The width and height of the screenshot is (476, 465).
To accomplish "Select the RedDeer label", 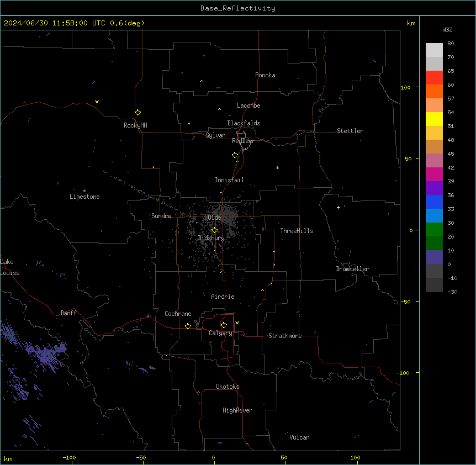I will pos(243,141).
